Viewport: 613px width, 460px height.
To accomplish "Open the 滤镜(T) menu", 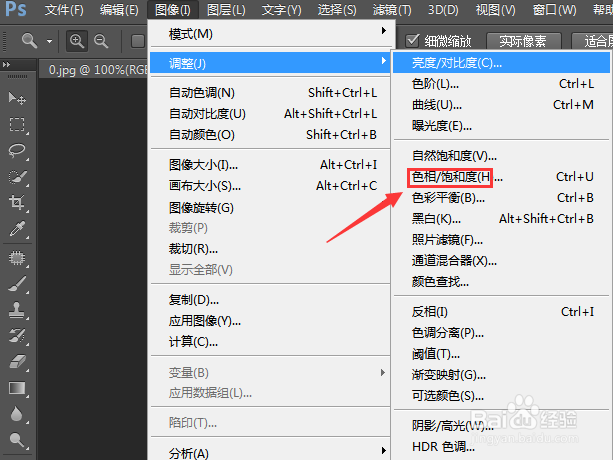I will [392, 10].
